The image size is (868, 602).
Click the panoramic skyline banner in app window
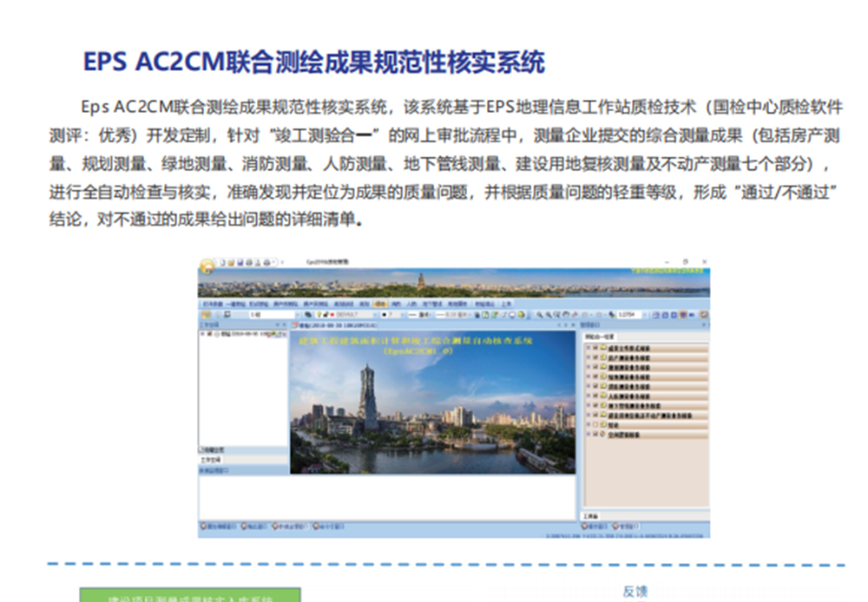point(454,284)
